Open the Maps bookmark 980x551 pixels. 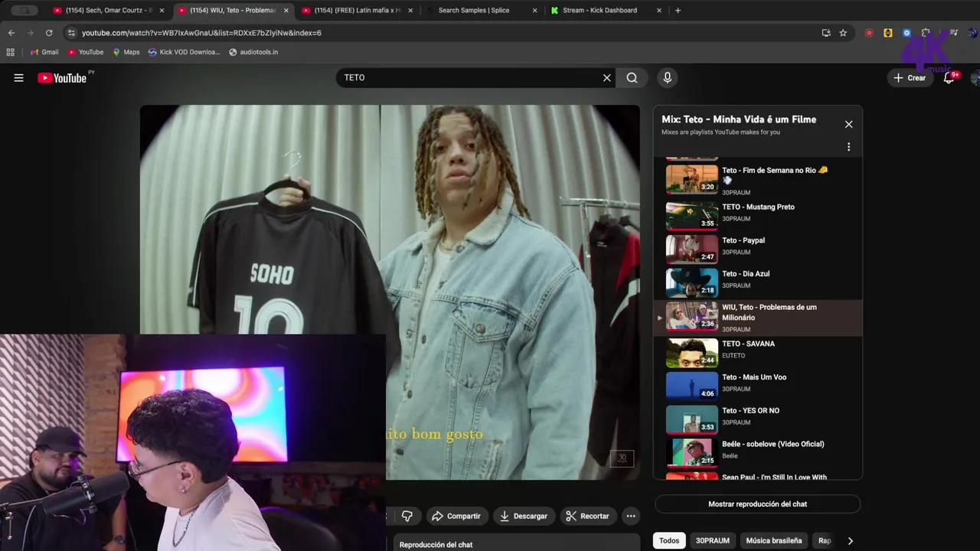[x=126, y=52]
